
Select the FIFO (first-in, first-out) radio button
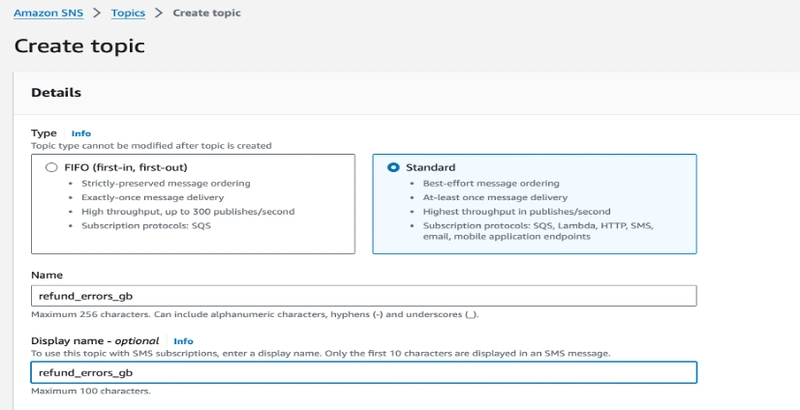coord(51,167)
